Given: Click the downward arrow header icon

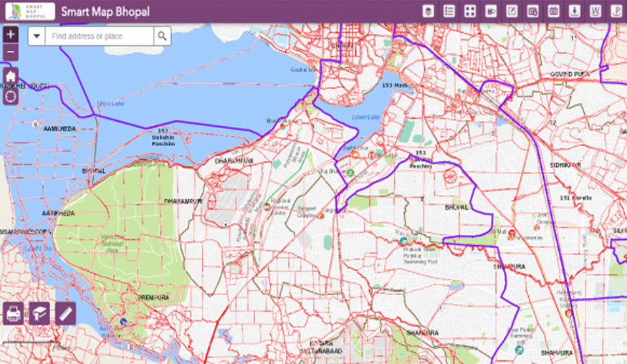Looking at the screenshot, I should click(574, 11).
